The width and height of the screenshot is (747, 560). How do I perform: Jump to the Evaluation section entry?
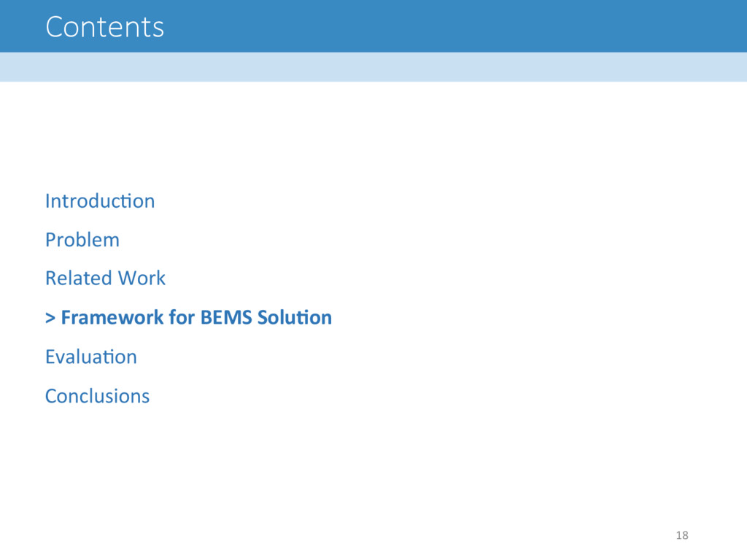pos(91,357)
